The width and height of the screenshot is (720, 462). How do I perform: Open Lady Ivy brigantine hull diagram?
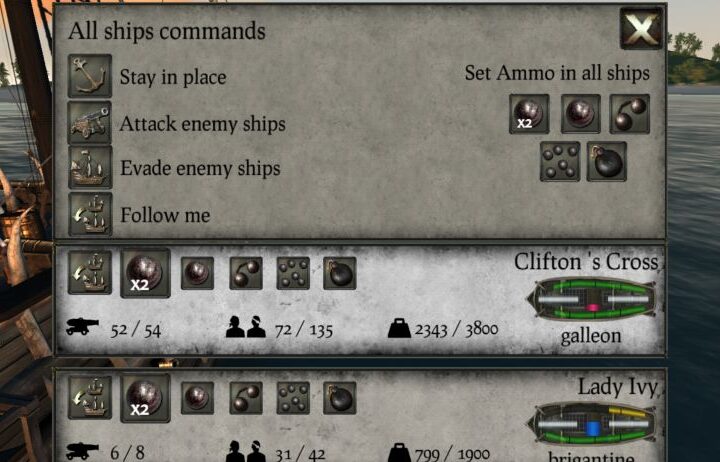point(592,425)
